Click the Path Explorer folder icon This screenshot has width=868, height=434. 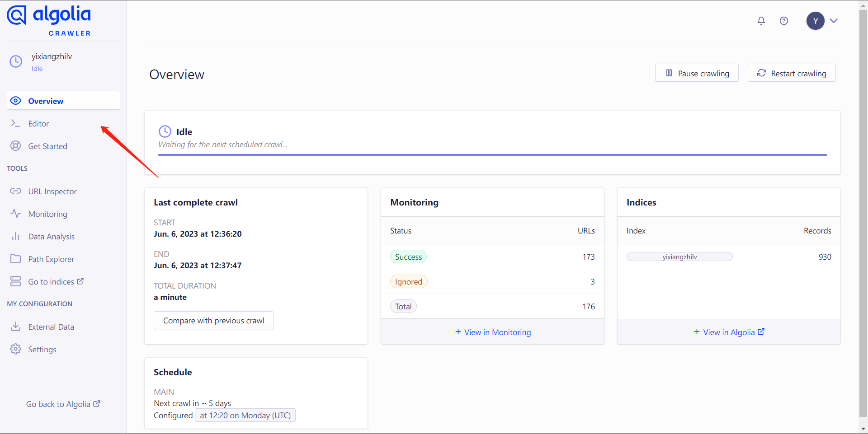click(16, 259)
